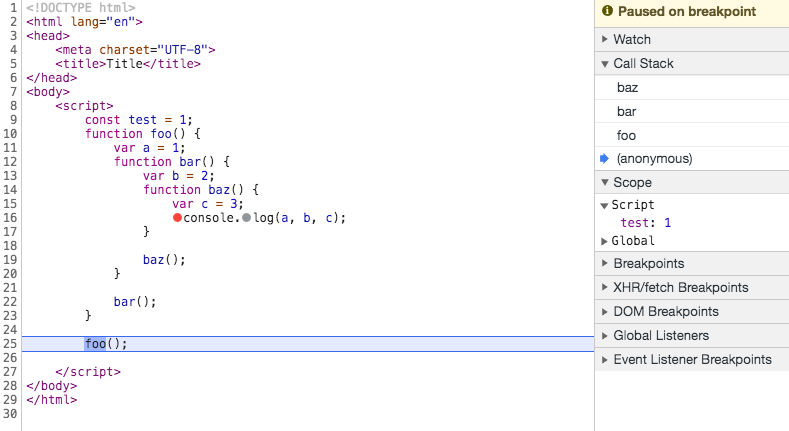Select the foo frame in Call Stack

pyautogui.click(x=692, y=135)
